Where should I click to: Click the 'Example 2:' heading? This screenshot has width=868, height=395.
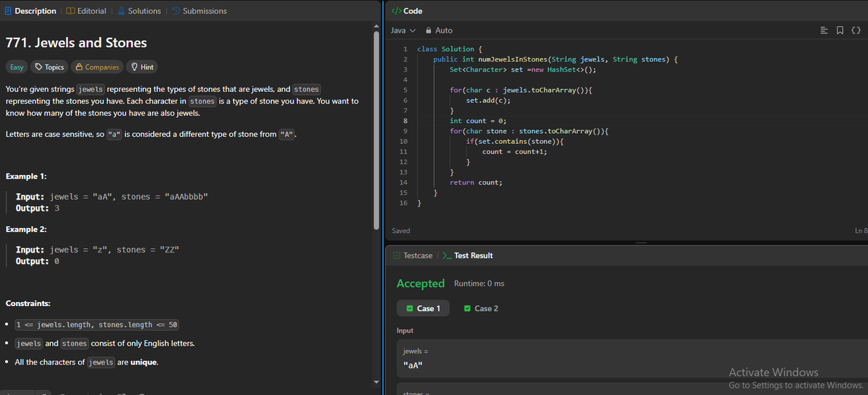click(x=25, y=229)
